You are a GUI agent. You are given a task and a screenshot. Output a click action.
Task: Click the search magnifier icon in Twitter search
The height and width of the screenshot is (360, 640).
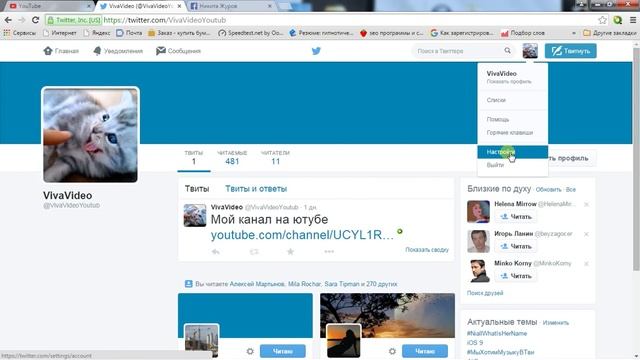pyautogui.click(x=507, y=51)
